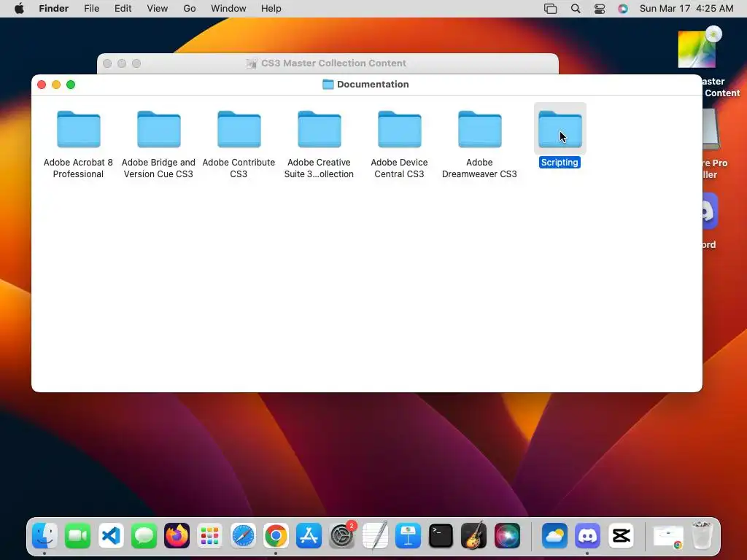Open Spotlight search in the menu bar
Viewport: 747px width, 560px height.
(x=576, y=9)
